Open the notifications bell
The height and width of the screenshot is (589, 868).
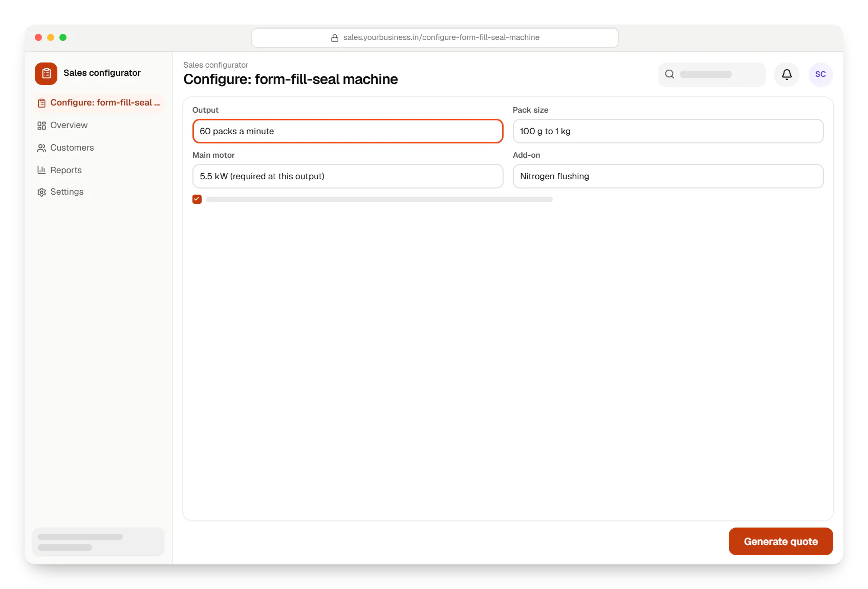point(787,75)
